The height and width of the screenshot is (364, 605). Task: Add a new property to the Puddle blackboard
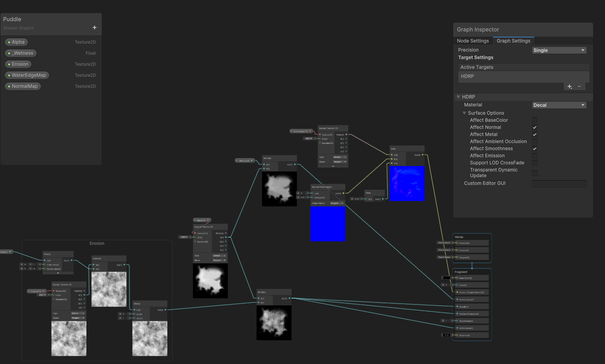(x=94, y=28)
